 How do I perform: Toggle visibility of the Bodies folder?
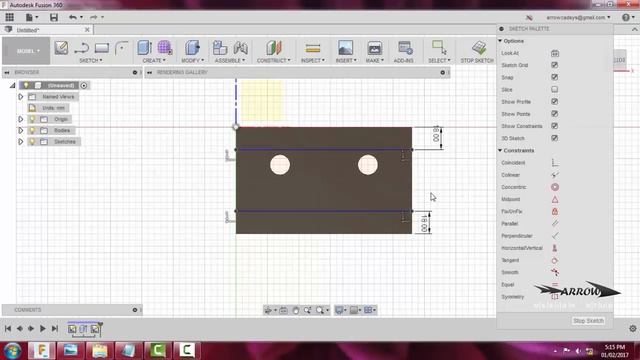click(x=32, y=130)
